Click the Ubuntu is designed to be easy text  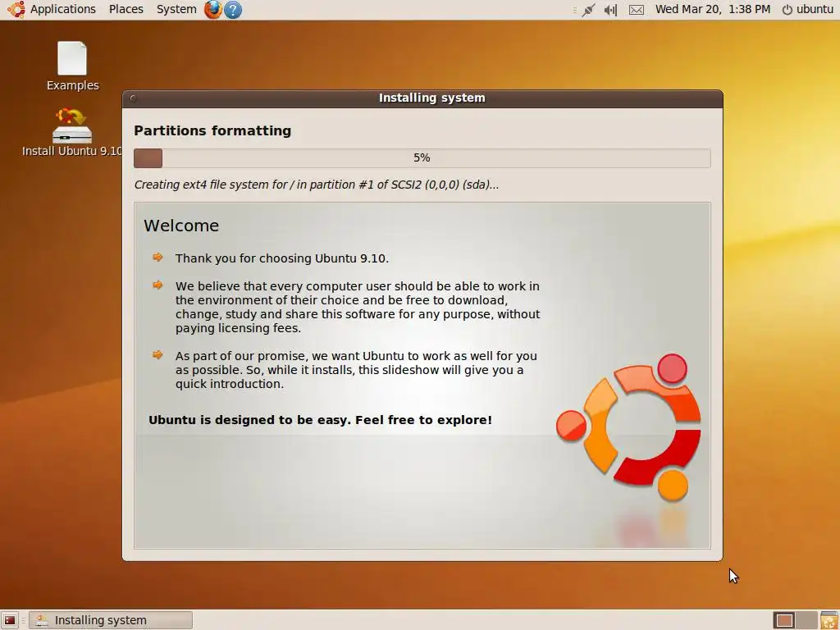(320, 420)
